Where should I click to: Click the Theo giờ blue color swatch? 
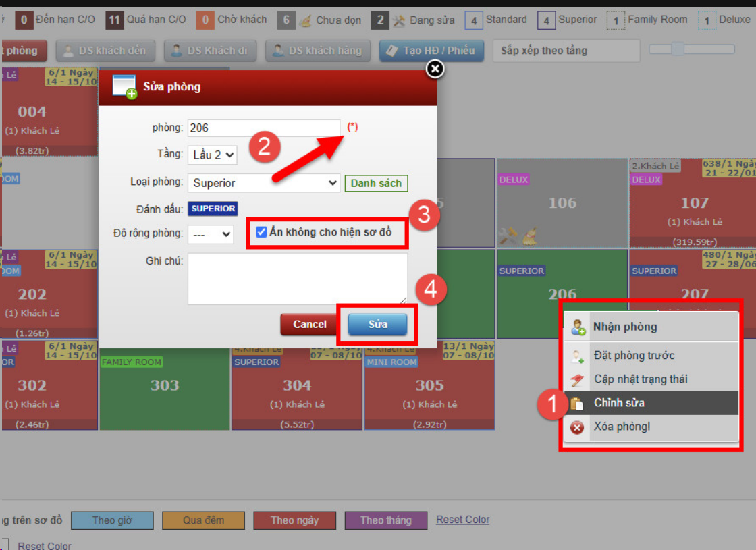113,520
